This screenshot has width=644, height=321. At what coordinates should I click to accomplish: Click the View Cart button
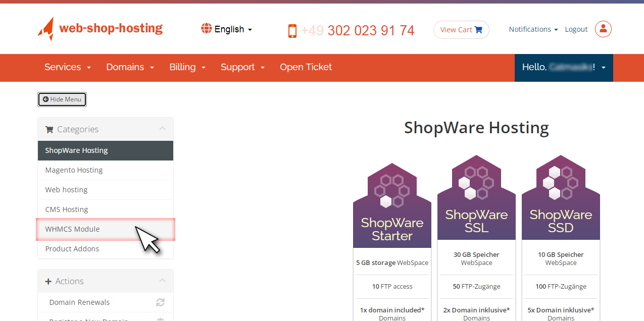tap(461, 30)
